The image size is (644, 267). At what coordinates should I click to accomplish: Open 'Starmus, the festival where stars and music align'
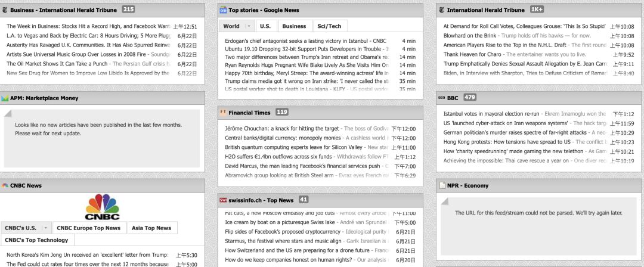tap(283, 241)
